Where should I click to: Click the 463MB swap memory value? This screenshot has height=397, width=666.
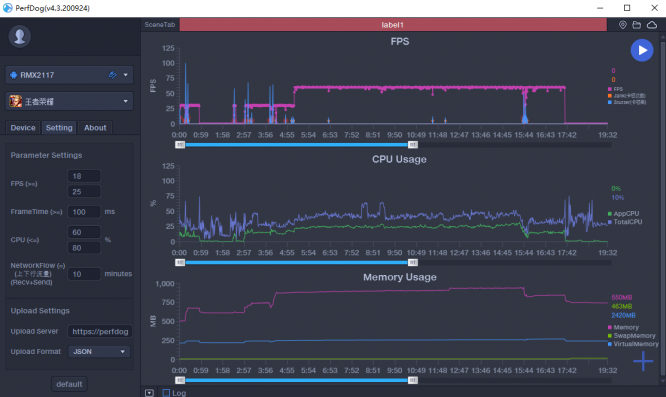621,306
